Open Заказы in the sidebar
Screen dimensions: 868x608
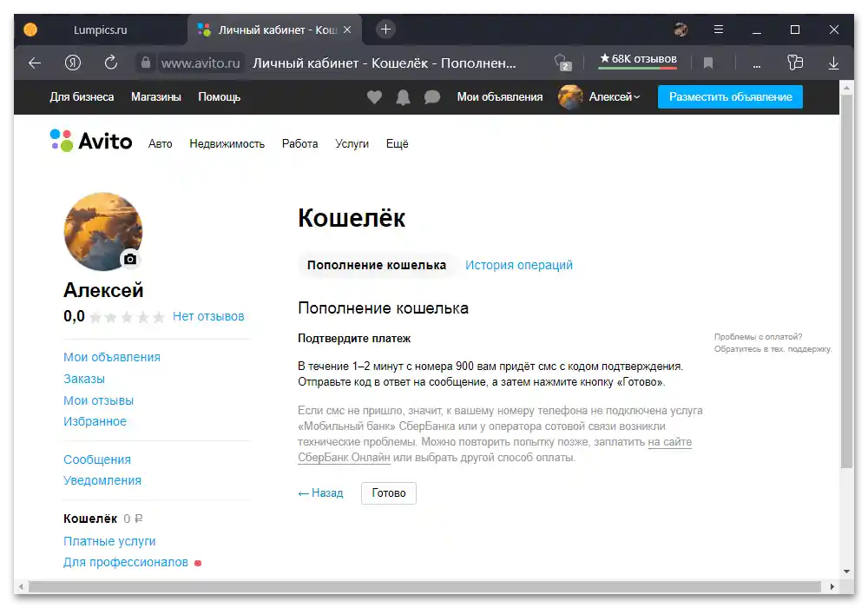point(84,379)
